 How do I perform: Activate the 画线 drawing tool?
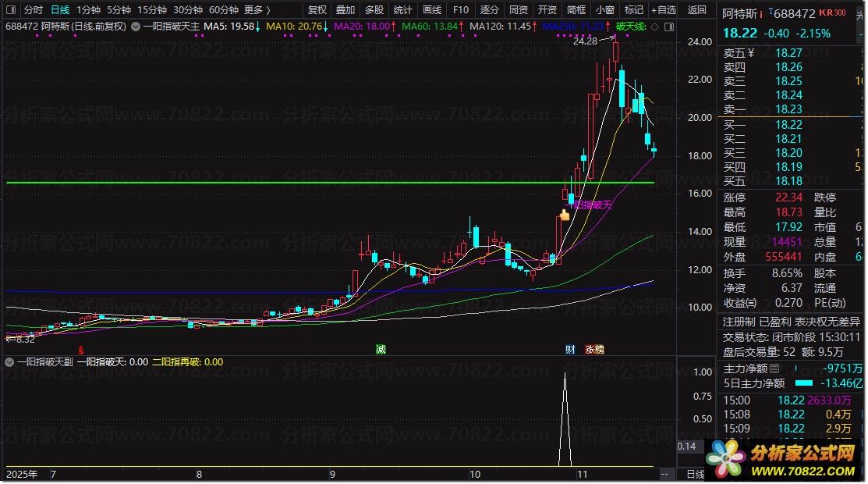pyautogui.click(x=432, y=9)
